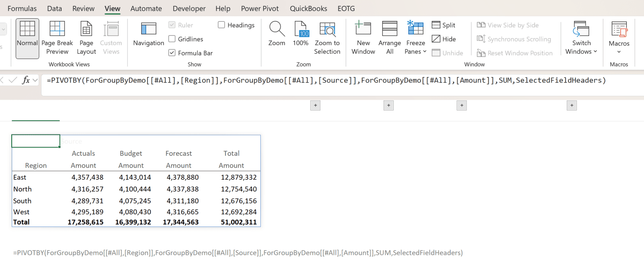Image resolution: width=644 pixels, height=268 pixels.
Task: Click inside the formula bar text
Action: click(326, 80)
